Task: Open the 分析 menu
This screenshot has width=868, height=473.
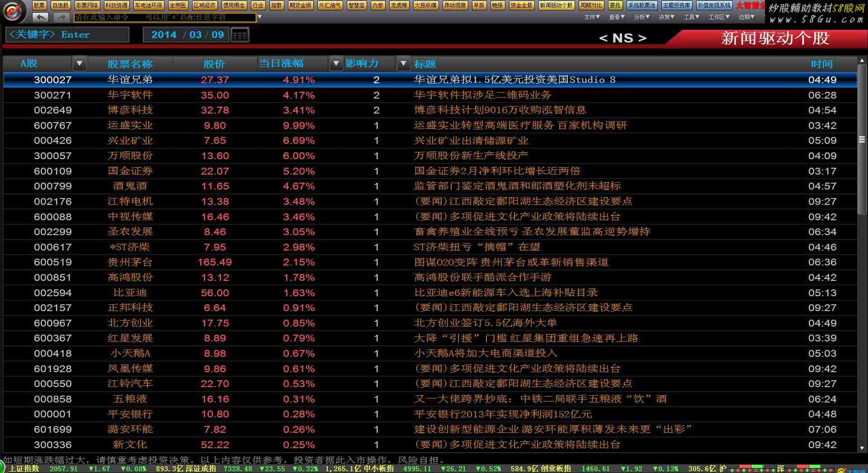Action: 642,17
